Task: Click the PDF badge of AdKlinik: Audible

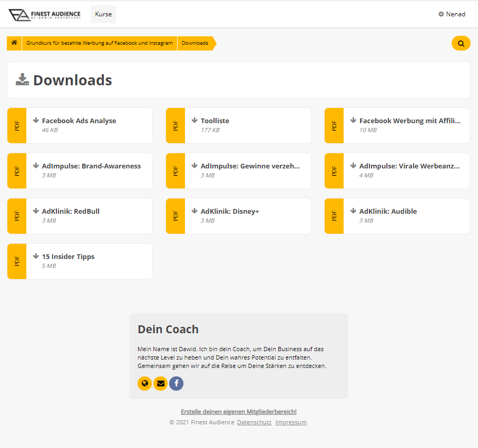Action: click(x=334, y=216)
